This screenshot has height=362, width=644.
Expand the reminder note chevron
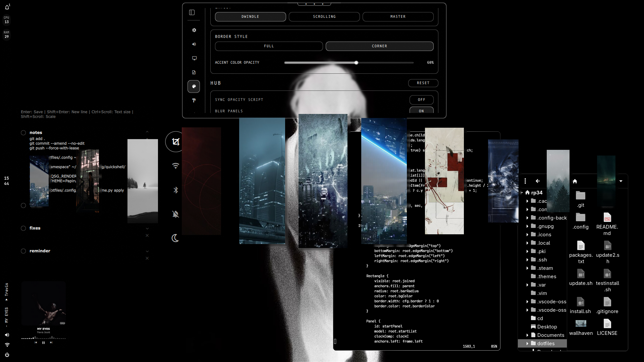tap(147, 251)
